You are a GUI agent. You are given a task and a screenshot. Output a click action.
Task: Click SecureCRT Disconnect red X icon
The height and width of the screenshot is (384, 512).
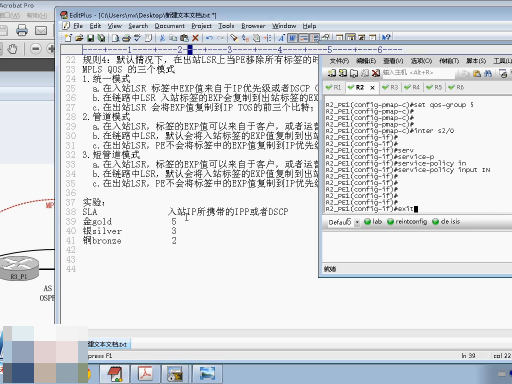pyautogui.click(x=376, y=73)
